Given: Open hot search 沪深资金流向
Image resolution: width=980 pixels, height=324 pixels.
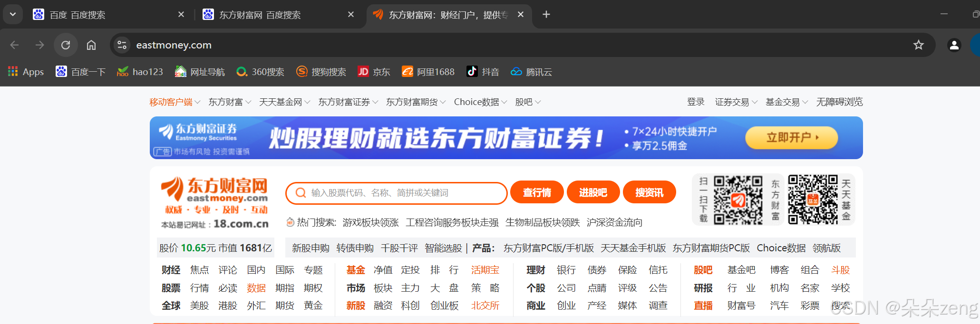Looking at the screenshot, I should coord(614,222).
